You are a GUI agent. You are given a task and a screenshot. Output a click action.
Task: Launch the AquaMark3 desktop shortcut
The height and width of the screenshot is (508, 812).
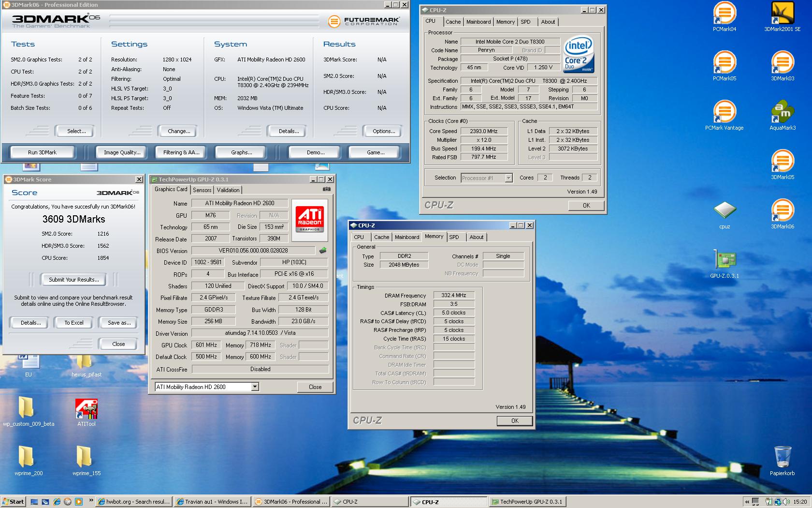782,116
